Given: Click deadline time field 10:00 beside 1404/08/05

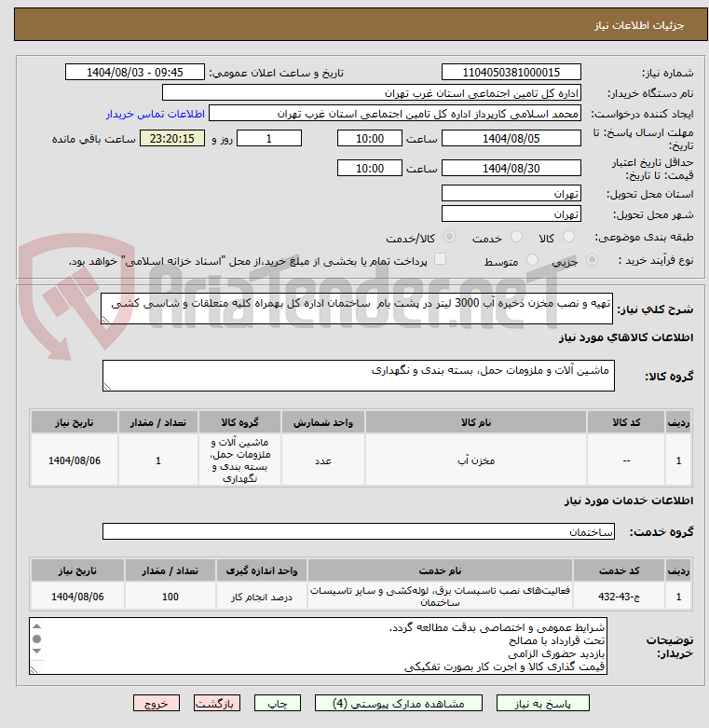Looking at the screenshot, I should 369,138.
